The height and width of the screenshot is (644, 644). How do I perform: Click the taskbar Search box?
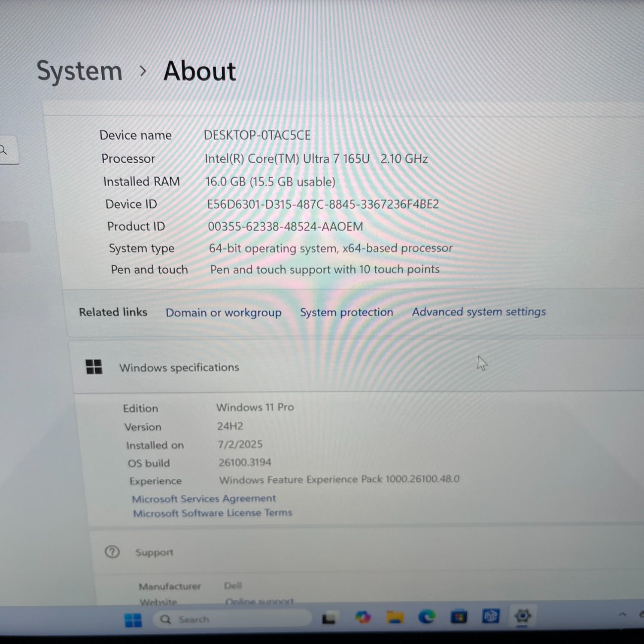232,619
